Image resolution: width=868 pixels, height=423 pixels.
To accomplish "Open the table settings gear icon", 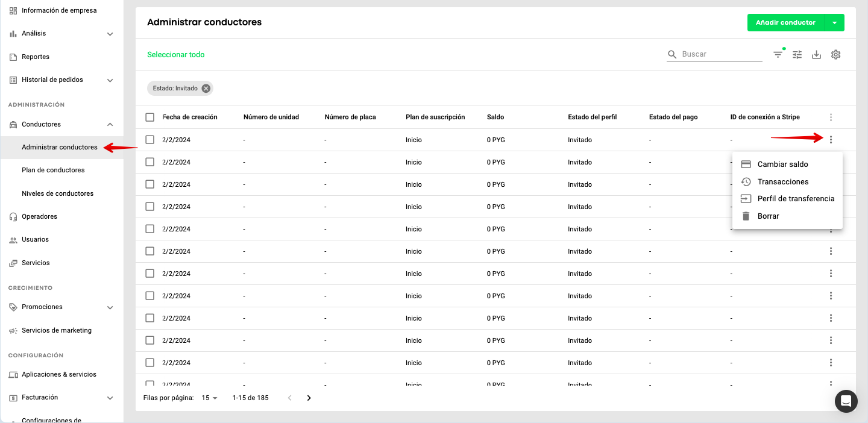I will tap(835, 55).
